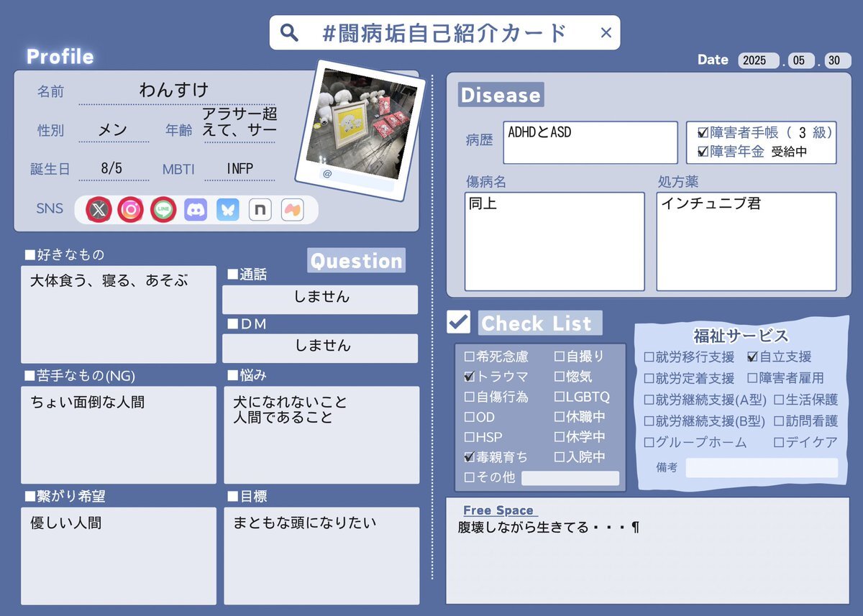863x616 pixels.
Task: Click the MBTI field INFP
Action: (x=239, y=169)
